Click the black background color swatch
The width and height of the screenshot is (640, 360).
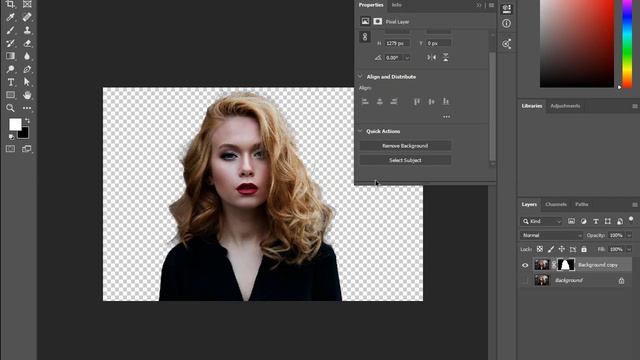click(x=24, y=134)
